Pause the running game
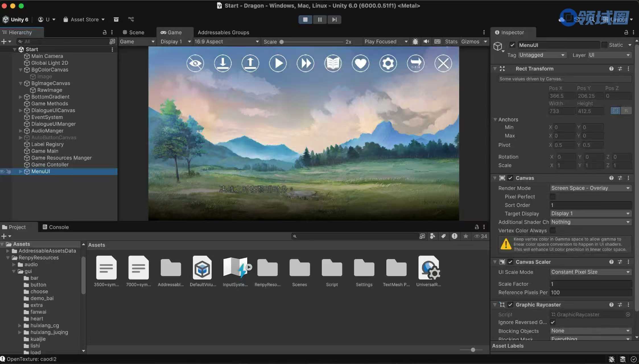Image resolution: width=639 pixels, height=364 pixels. [320, 19]
